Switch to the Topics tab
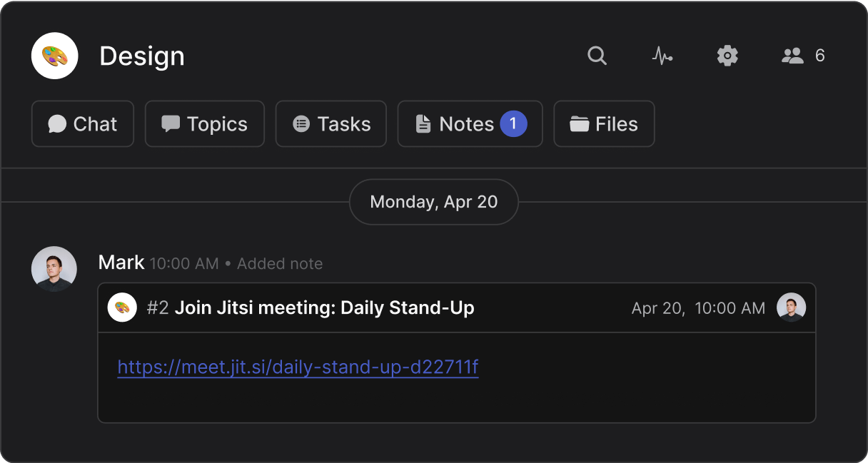Viewport: 868px width, 463px height. point(205,123)
